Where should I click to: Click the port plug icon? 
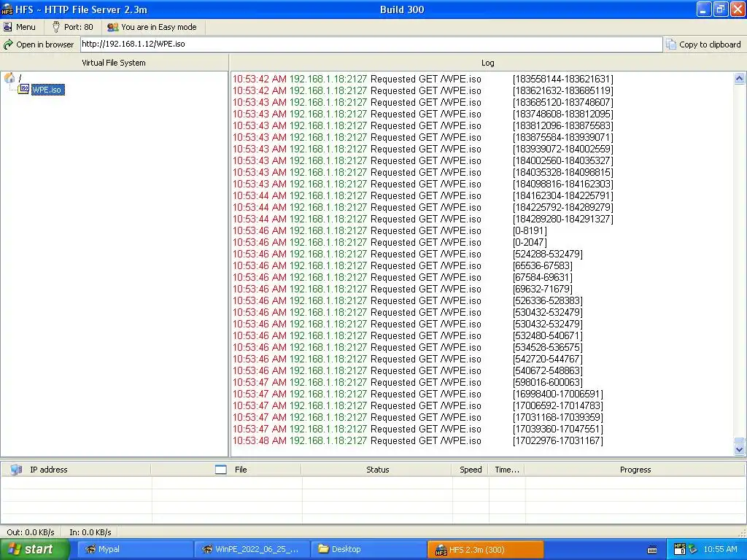coord(56,27)
